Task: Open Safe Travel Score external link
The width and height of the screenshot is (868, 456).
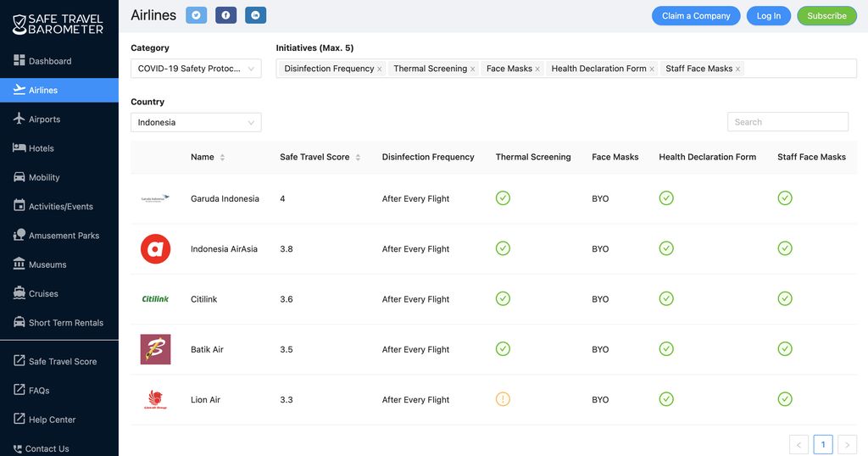Action: [59, 361]
